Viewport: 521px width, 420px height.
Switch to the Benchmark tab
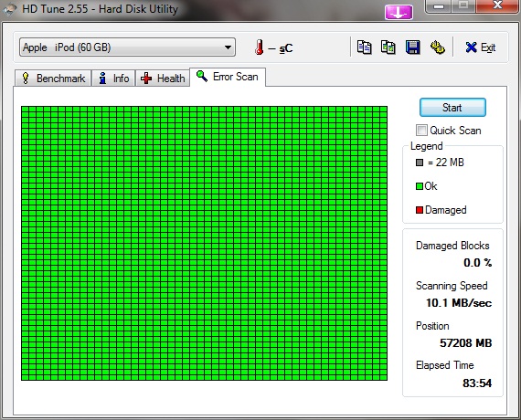tap(53, 79)
